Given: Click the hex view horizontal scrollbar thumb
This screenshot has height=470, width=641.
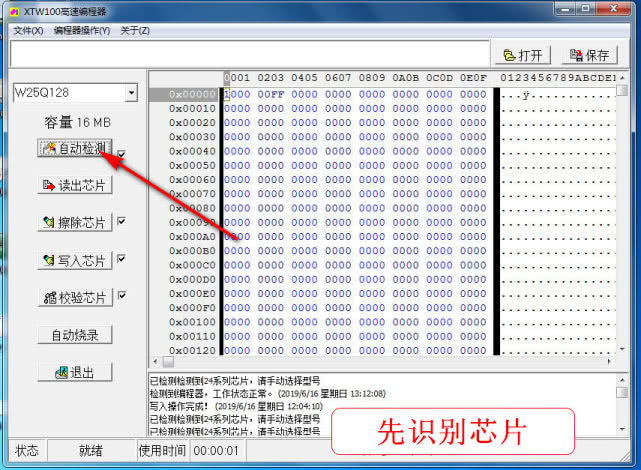Looking at the screenshot, I should 168,362.
